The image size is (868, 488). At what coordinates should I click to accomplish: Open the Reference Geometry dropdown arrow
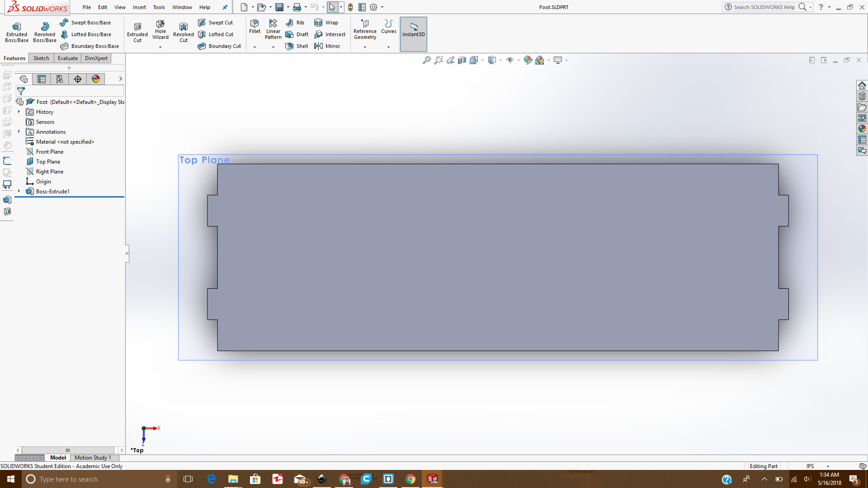365,47
